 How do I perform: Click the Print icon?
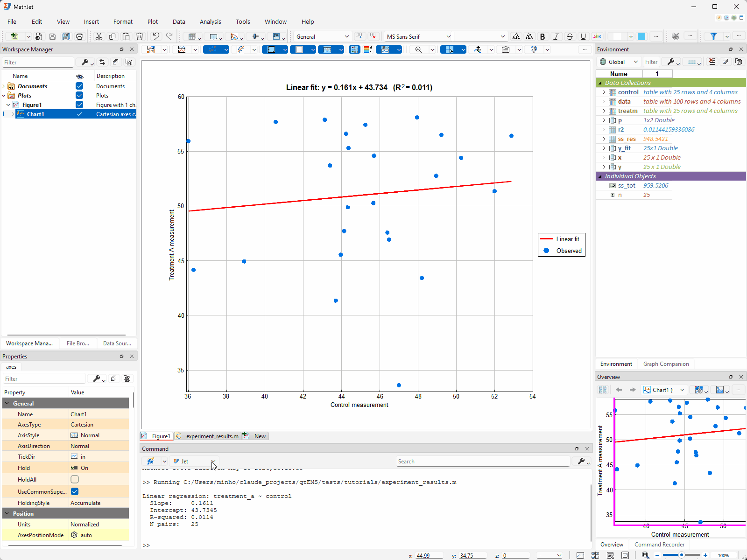pos(79,36)
